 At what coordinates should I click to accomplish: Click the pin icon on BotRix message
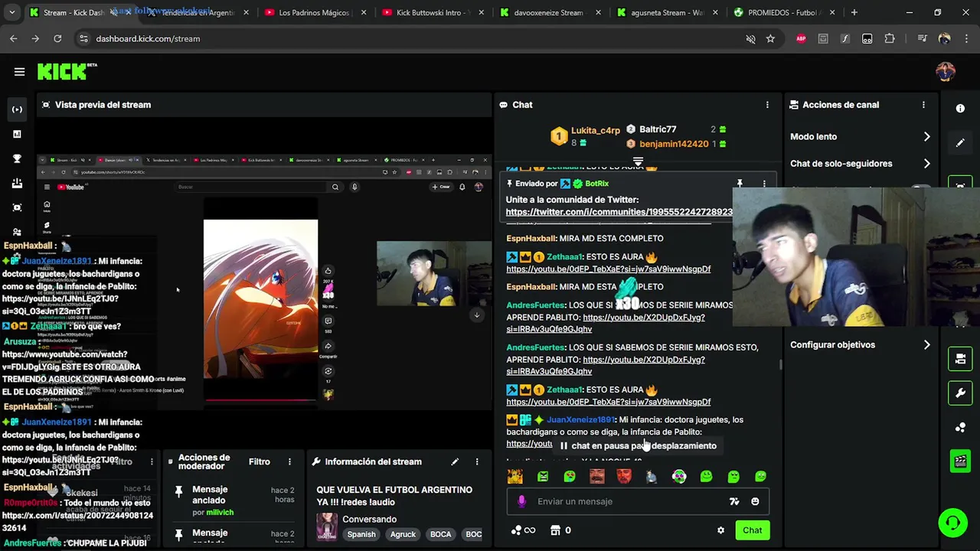click(740, 184)
